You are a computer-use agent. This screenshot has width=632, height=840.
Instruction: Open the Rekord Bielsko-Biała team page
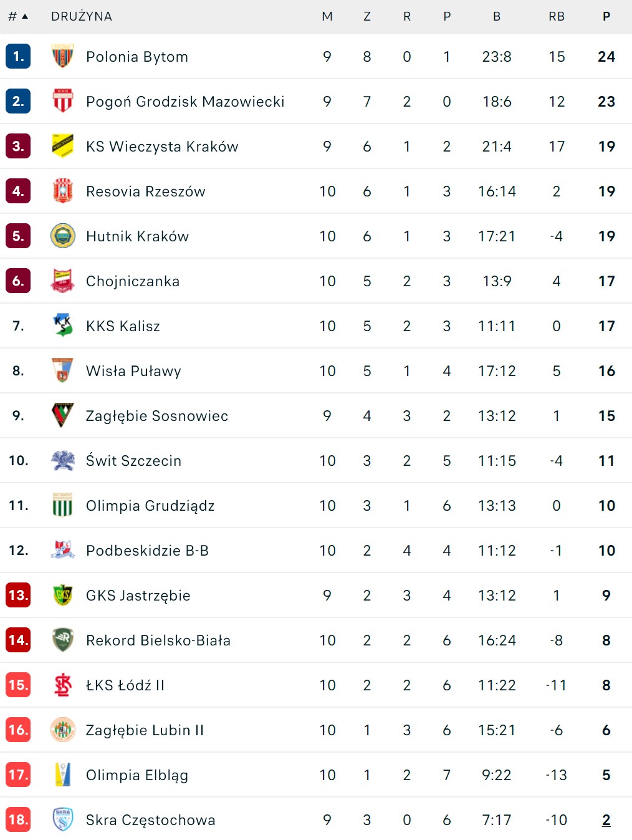(158, 640)
